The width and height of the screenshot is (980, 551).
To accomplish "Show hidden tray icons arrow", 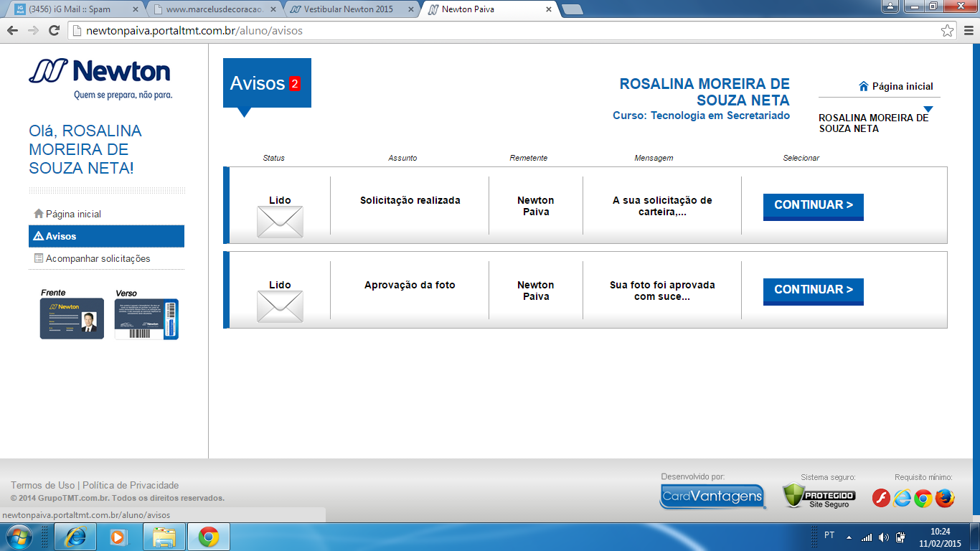I will (x=849, y=537).
